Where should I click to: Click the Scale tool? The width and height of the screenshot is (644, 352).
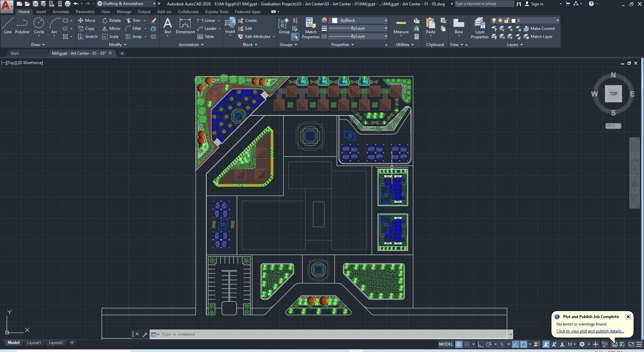point(110,37)
